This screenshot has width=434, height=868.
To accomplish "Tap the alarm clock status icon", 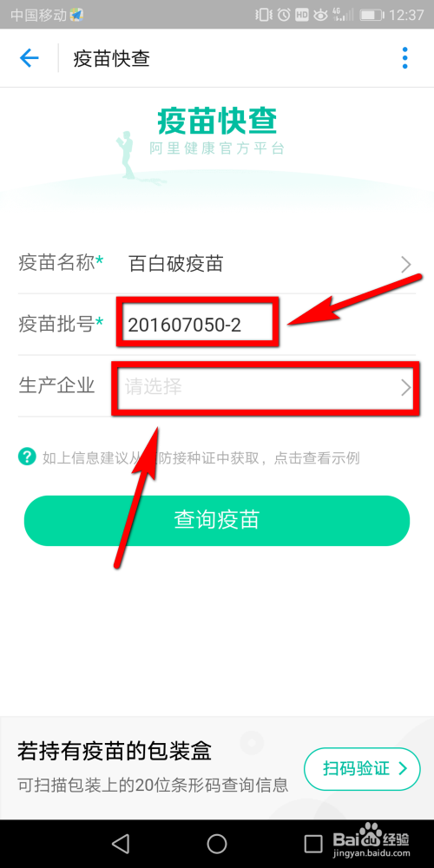I will [x=284, y=15].
